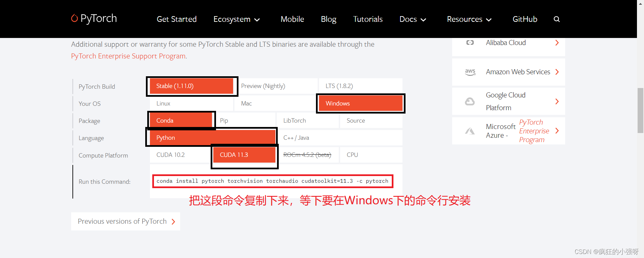Open the Blog nav item
Image resolution: width=644 pixels, height=258 pixels.
click(x=328, y=19)
